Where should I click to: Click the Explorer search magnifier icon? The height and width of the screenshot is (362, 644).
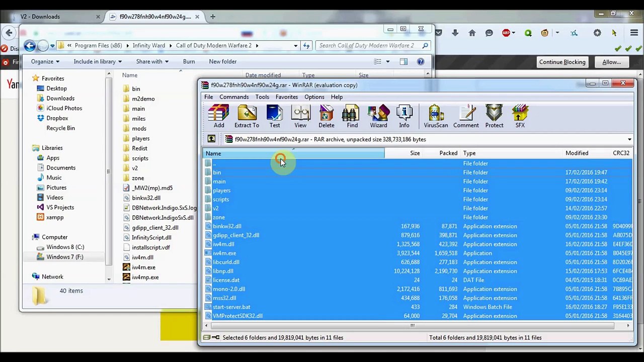(425, 46)
